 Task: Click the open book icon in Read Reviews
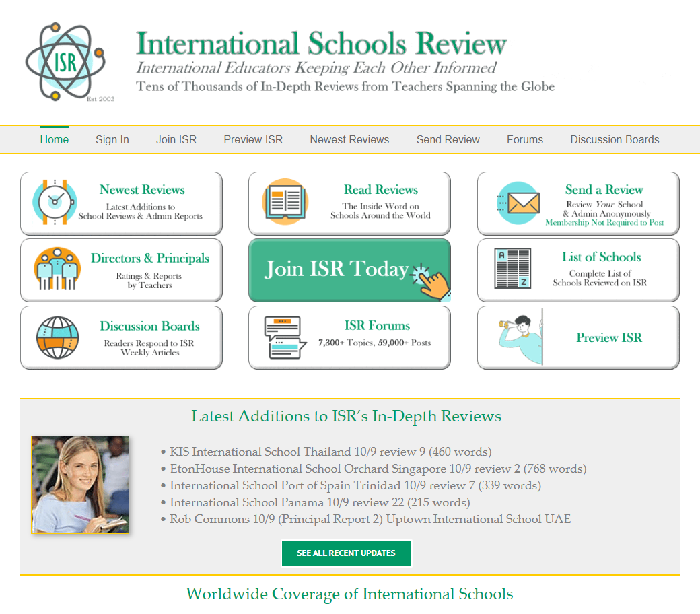(285, 202)
